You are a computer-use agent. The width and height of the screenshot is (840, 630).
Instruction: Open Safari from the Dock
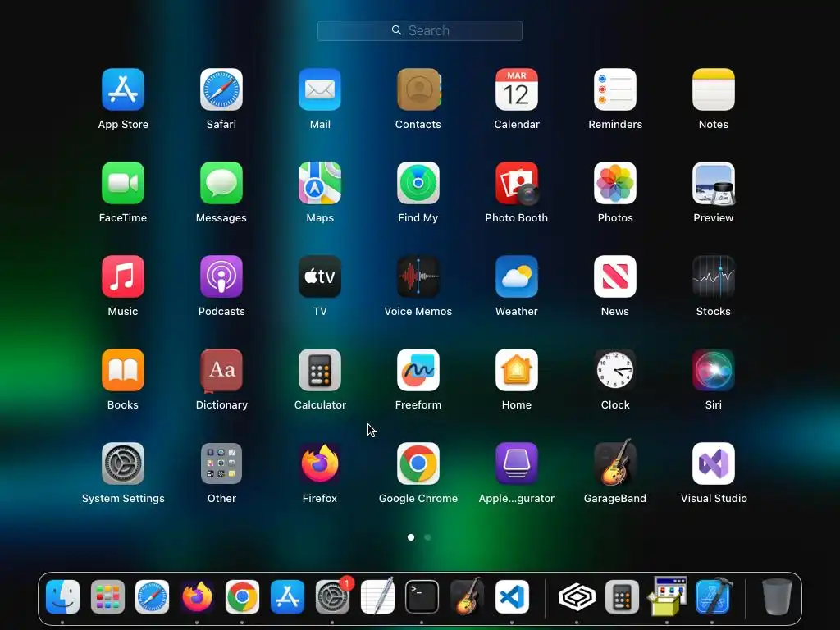(x=152, y=596)
